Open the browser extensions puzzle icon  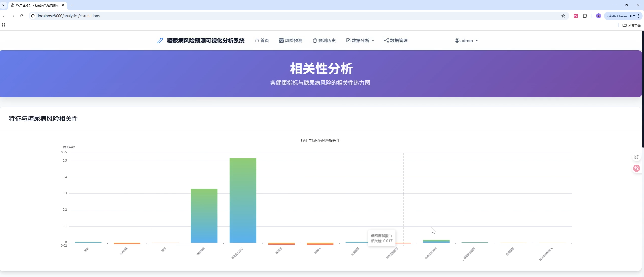(x=585, y=16)
